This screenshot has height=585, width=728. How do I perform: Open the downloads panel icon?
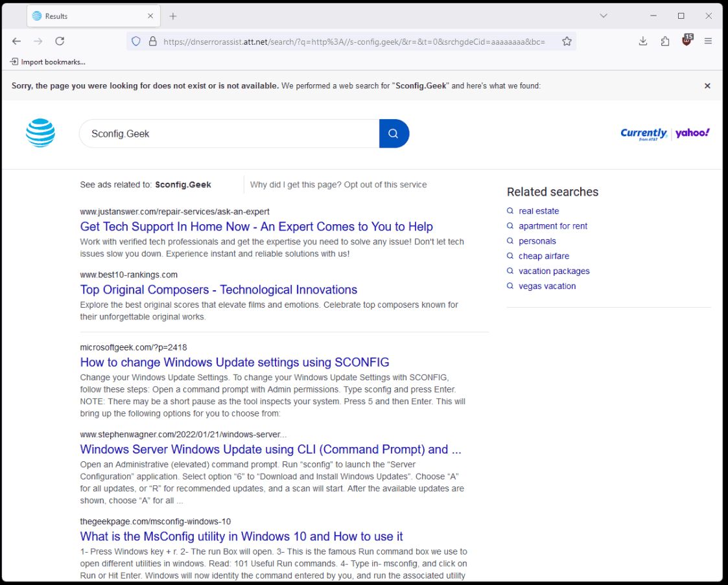coord(643,41)
